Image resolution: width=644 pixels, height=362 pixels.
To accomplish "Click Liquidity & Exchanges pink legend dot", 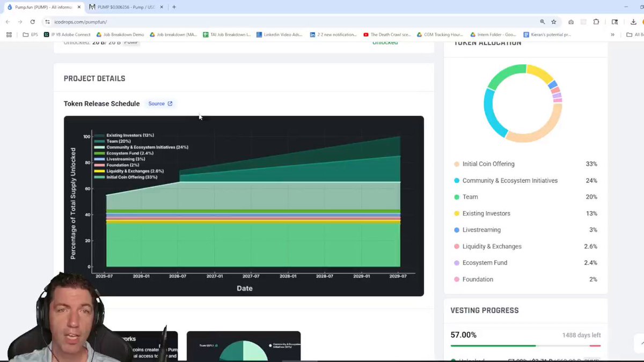I will 457,247.
